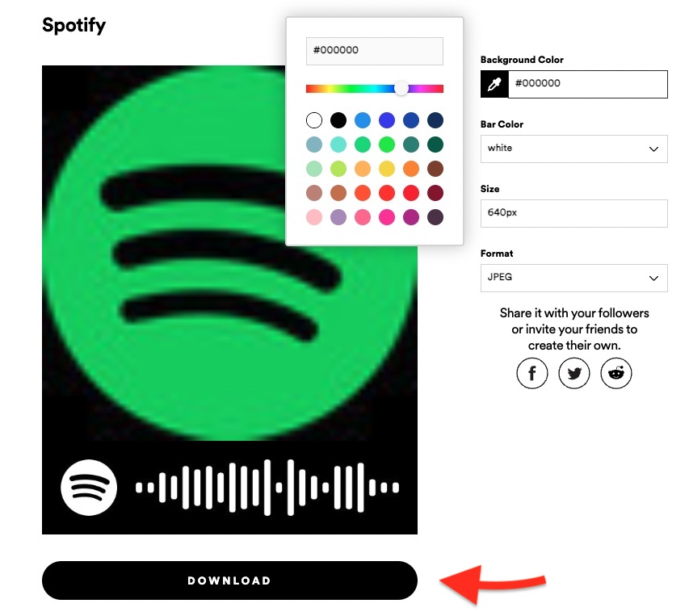689x616 pixels.
Task: Expand the Format dropdown showing JPEG
Action: (573, 278)
